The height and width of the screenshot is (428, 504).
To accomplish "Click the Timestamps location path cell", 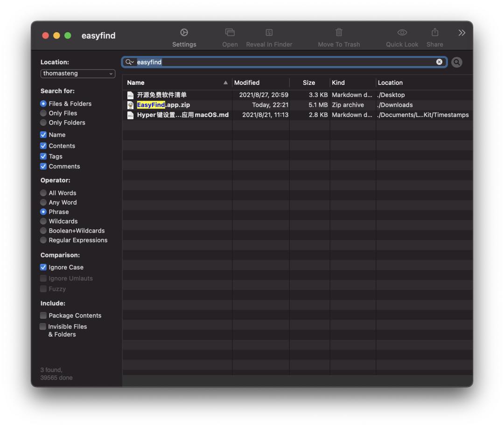I will point(423,115).
